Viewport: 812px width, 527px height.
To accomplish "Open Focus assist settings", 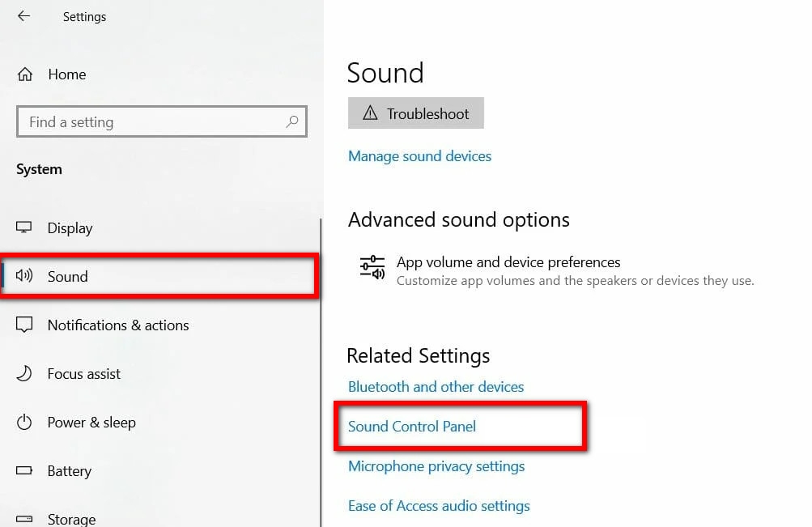I will click(x=83, y=373).
